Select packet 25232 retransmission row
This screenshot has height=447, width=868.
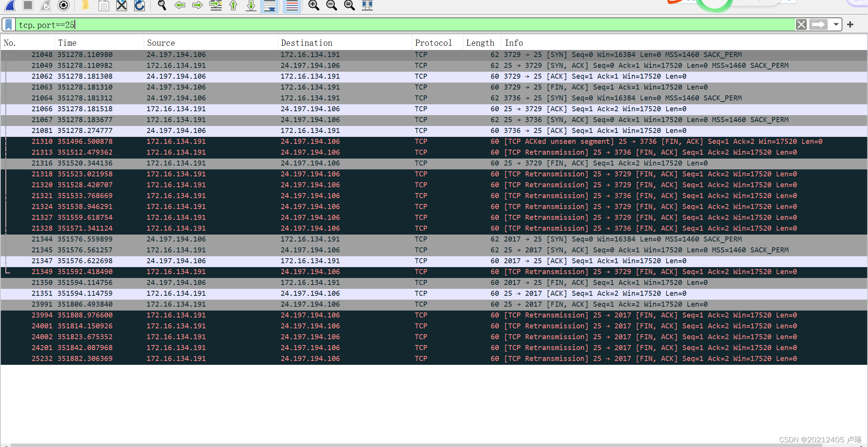pyautogui.click(x=434, y=359)
